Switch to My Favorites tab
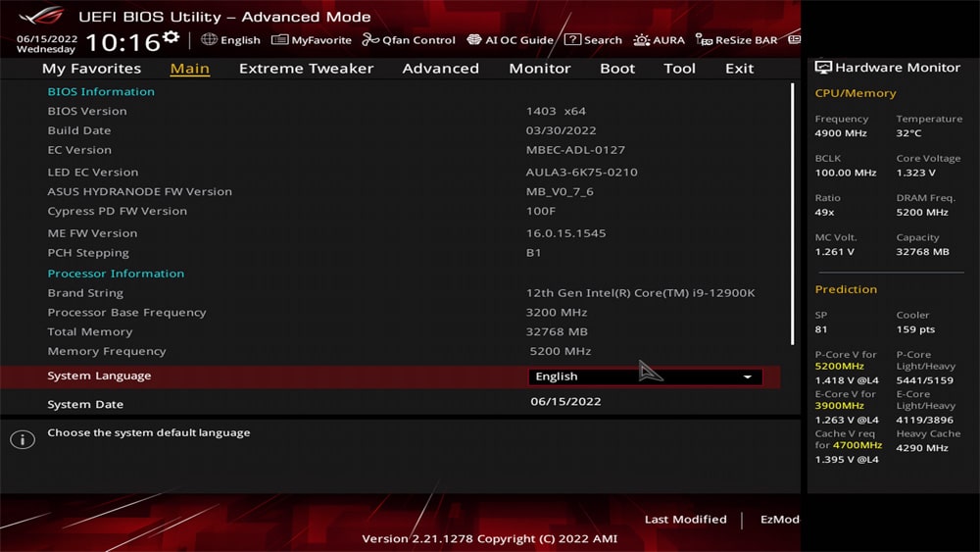 coord(91,68)
